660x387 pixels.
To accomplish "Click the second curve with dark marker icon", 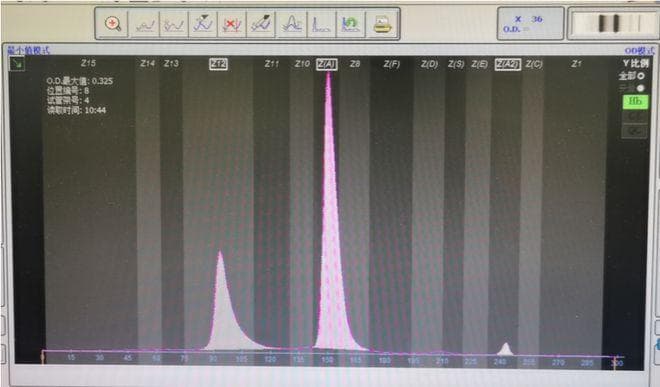I will click(261, 24).
